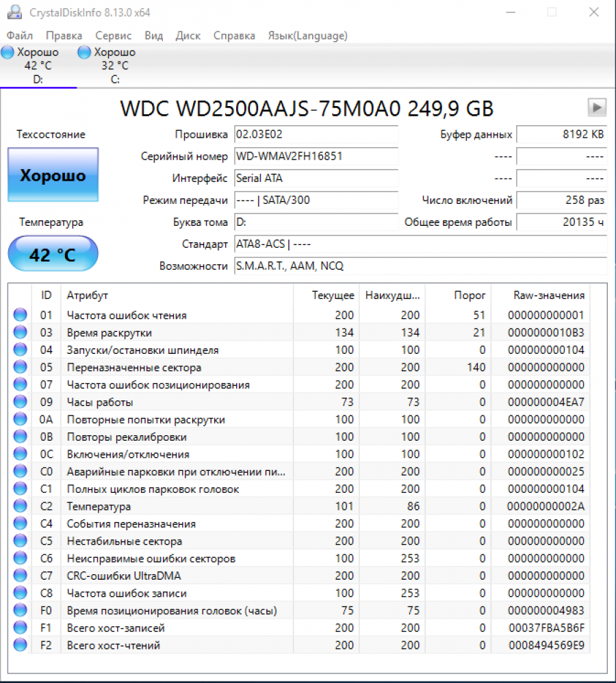Click status orb for C2 Температура row
Image resolution: width=616 pixels, height=683 pixels.
(x=20, y=506)
